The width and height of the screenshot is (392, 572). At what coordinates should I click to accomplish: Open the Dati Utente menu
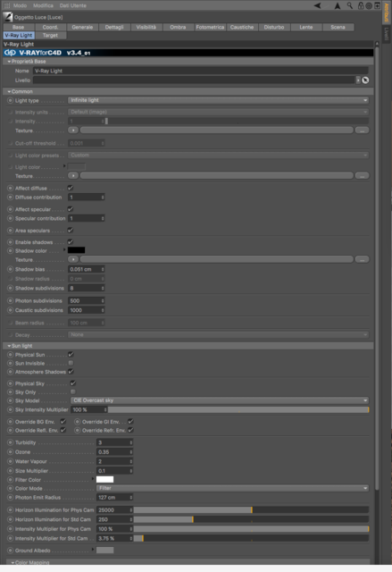[x=73, y=5]
